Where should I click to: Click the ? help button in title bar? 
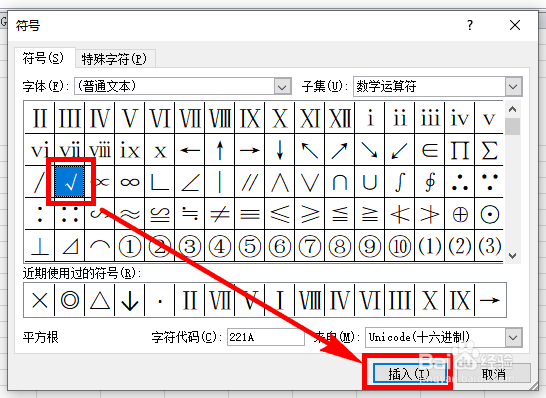[470, 25]
